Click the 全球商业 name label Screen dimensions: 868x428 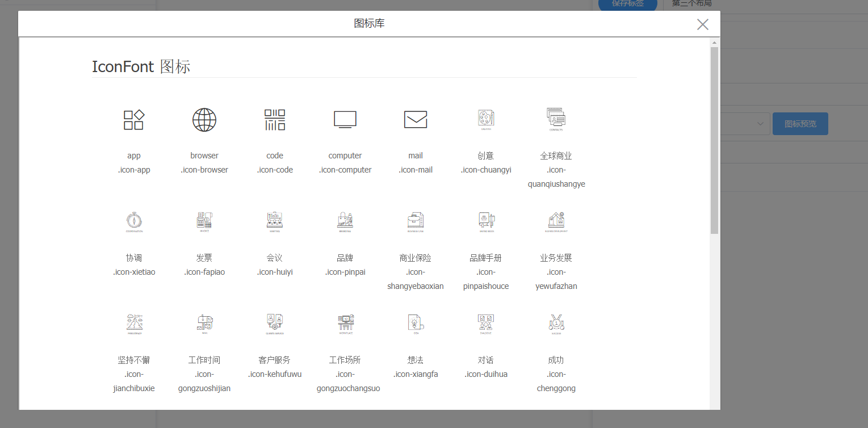(x=556, y=156)
